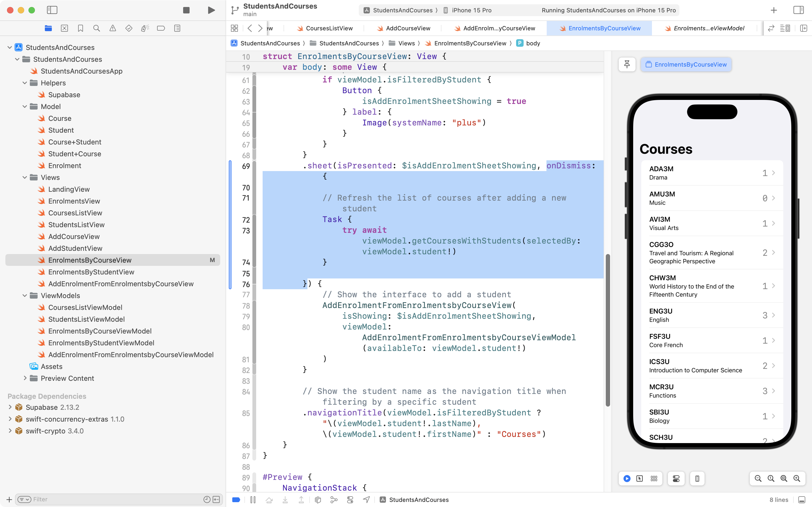Screen dimensions: 812x507
Task: Click the Library plus button in toolbar
Action: click(773, 10)
